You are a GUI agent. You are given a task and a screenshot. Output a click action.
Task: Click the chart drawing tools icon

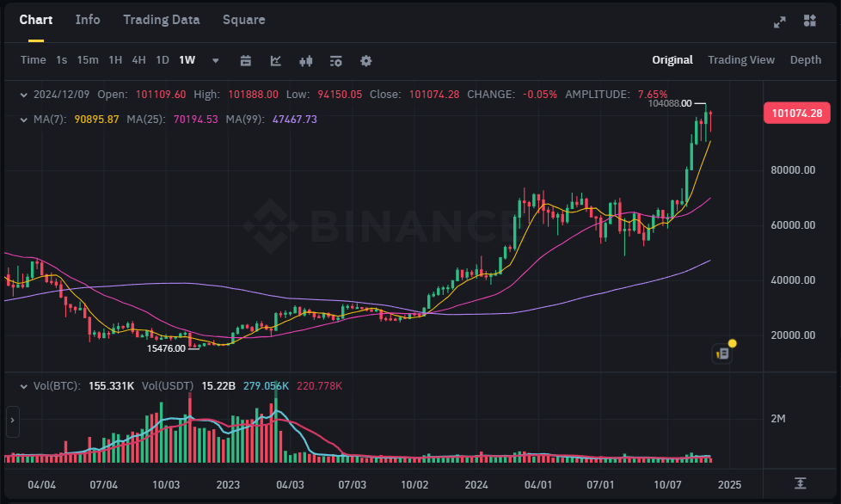[275, 60]
